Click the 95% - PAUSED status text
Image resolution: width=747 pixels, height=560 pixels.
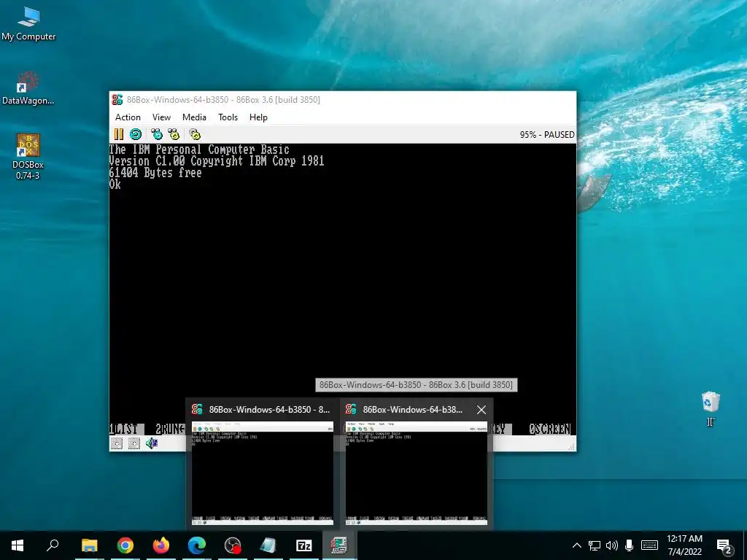547,135
